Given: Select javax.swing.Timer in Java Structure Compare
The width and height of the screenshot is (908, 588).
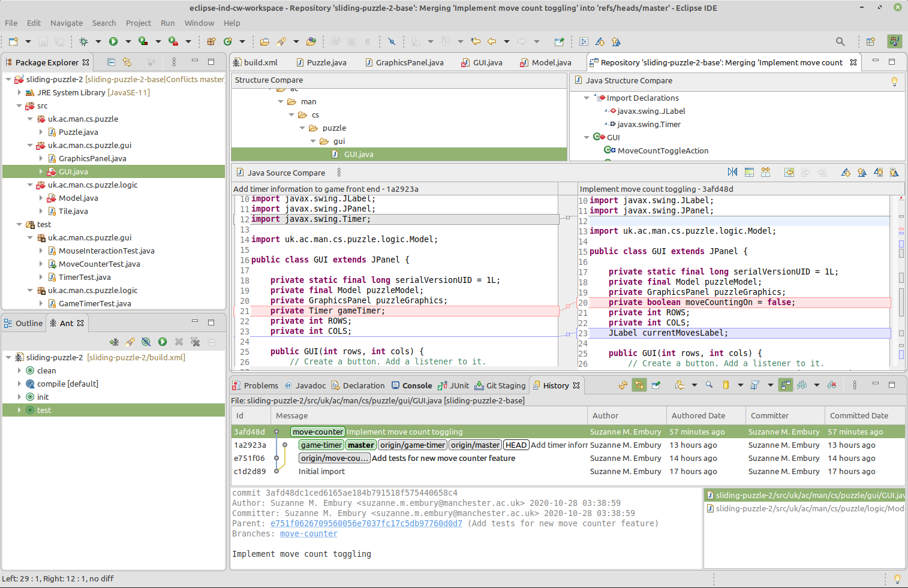Looking at the screenshot, I should 649,124.
